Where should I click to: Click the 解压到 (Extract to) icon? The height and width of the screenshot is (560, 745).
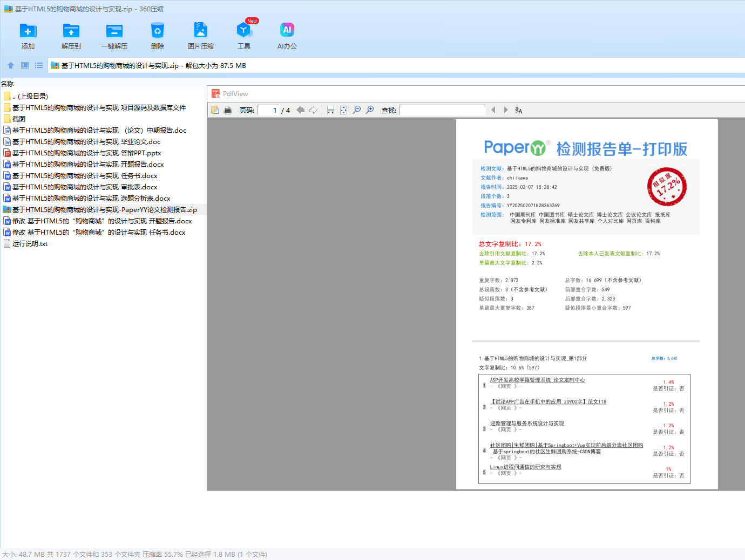pyautogui.click(x=71, y=31)
